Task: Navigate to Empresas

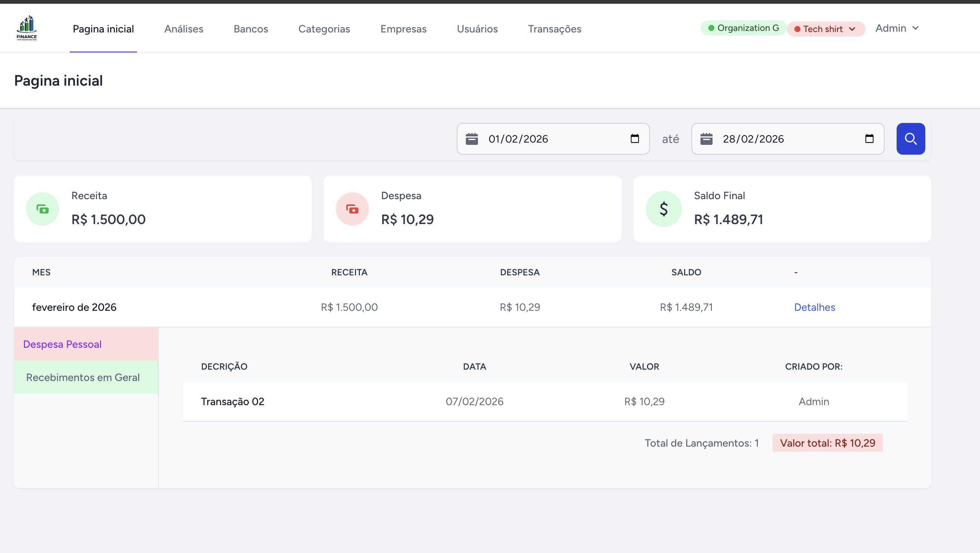Action: (403, 29)
